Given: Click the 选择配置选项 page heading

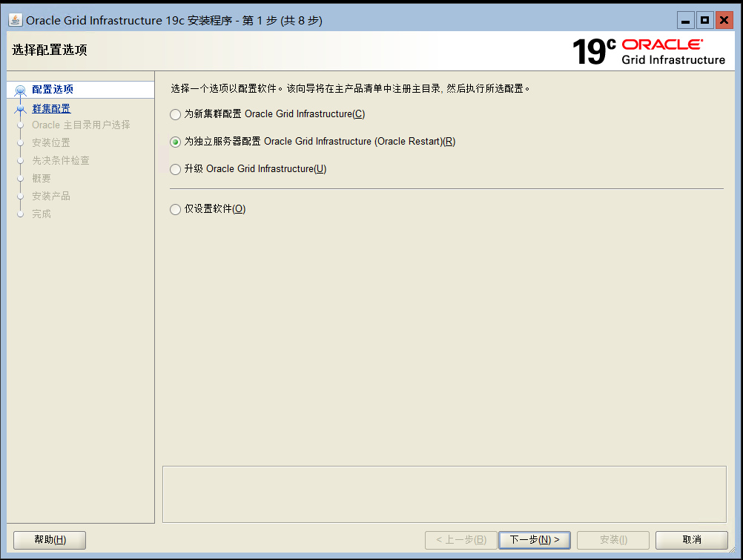Looking at the screenshot, I should tap(49, 50).
